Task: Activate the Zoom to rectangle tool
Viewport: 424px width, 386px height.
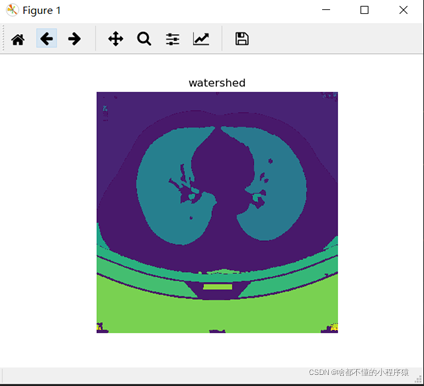Action: tap(144, 39)
